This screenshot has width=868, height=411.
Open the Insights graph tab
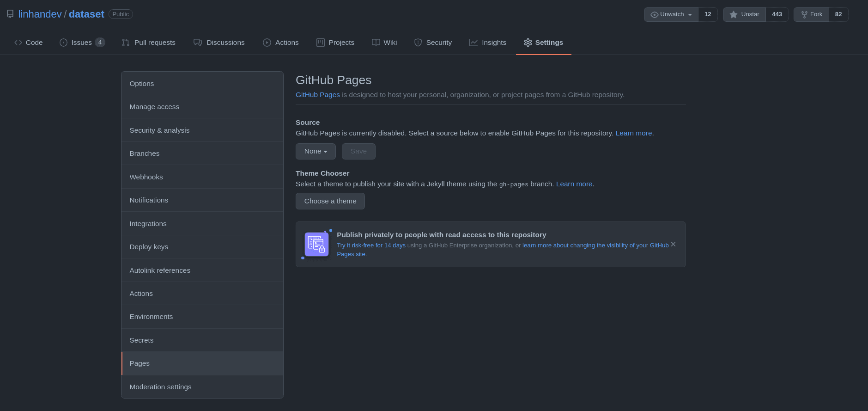coord(488,43)
